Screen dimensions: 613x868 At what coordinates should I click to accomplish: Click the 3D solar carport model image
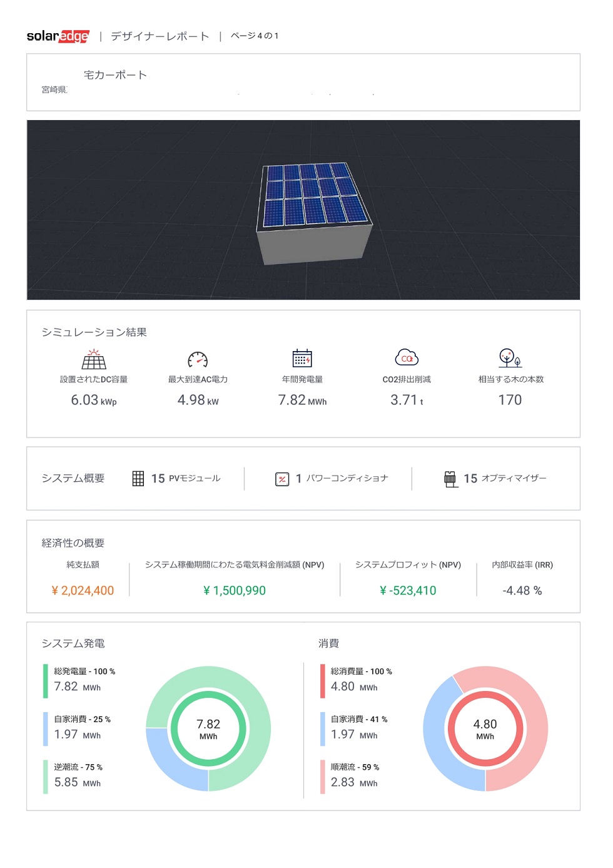click(315, 211)
